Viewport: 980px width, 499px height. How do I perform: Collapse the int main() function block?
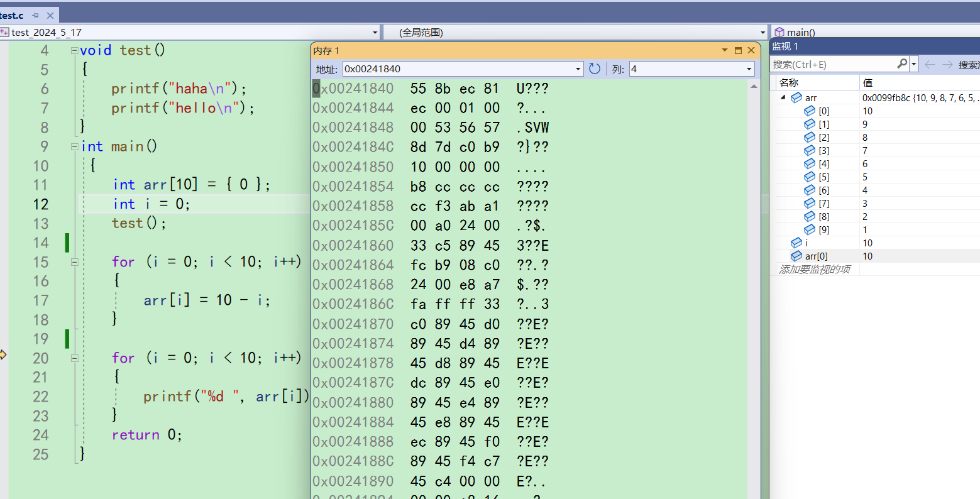pyautogui.click(x=74, y=146)
